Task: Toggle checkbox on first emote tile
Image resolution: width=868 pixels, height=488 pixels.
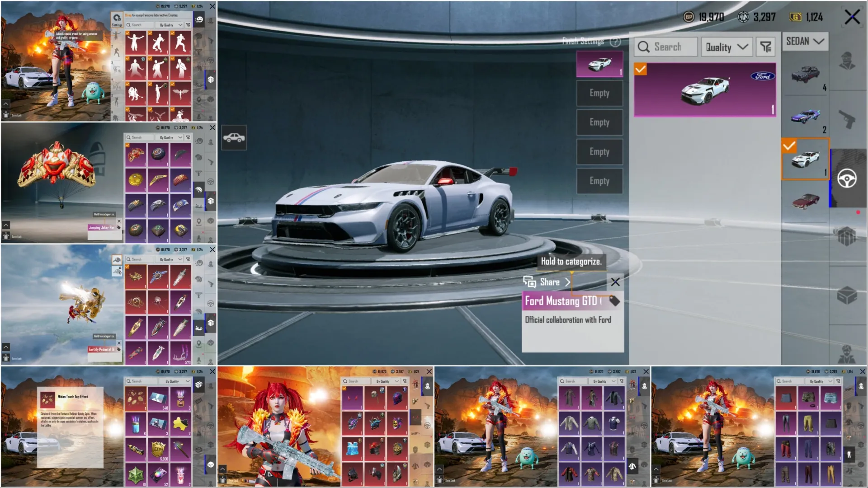Action: tap(127, 33)
